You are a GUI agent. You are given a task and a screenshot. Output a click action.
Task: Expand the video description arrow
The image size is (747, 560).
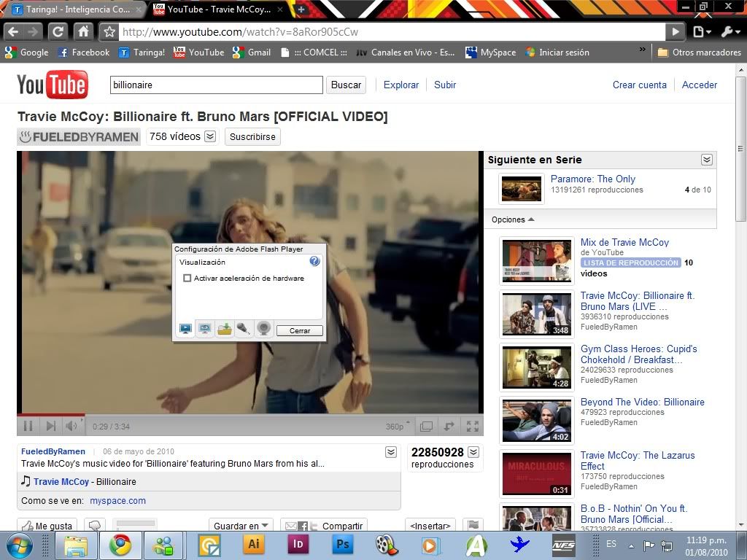click(391, 452)
